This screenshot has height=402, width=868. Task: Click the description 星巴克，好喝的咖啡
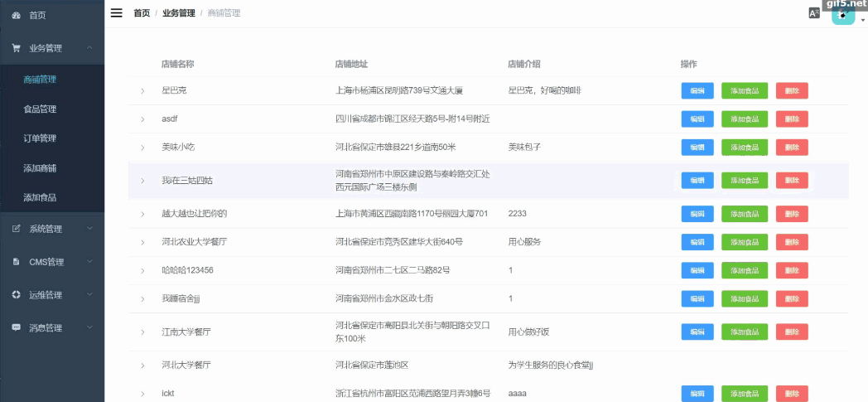[x=545, y=91]
